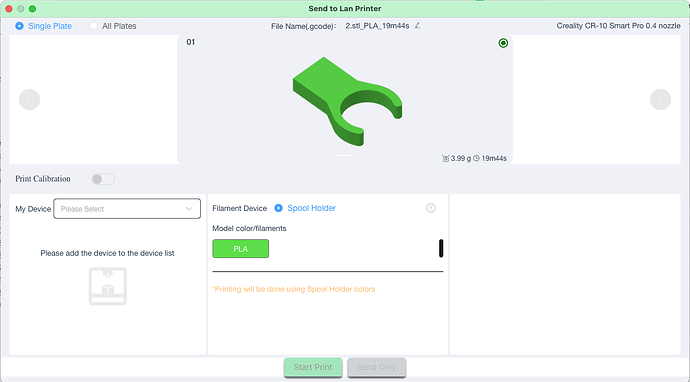690x382 pixels.
Task: Click the plate 01 model thumbnail
Action: (x=345, y=99)
